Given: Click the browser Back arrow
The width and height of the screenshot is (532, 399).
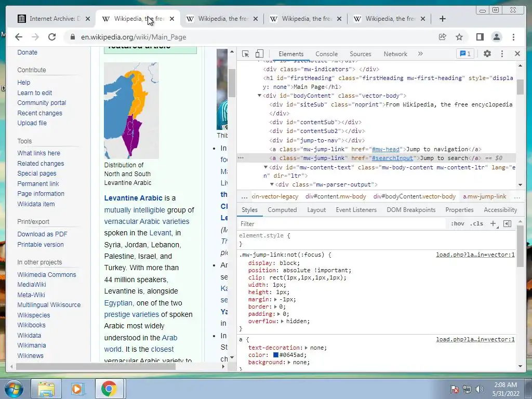Looking at the screenshot, I should click(19, 37).
